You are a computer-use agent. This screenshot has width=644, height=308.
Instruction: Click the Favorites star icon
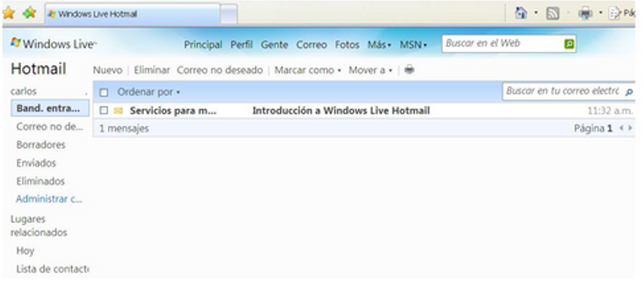(x=8, y=14)
